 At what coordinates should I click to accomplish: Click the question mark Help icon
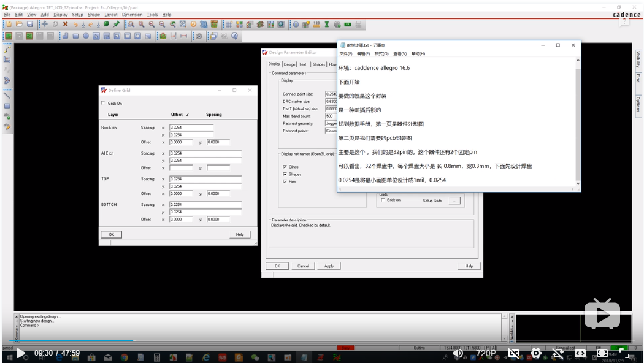click(x=234, y=36)
